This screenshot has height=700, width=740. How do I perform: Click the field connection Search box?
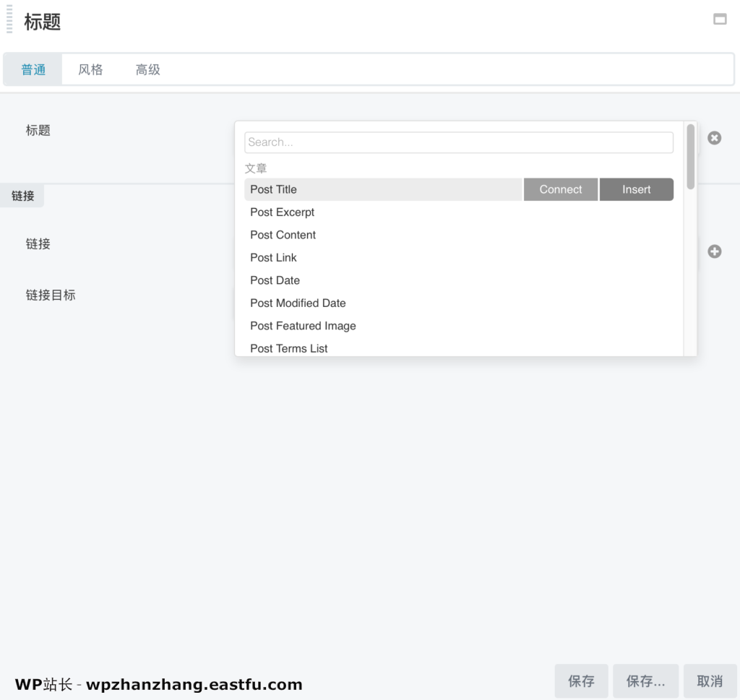[458, 142]
